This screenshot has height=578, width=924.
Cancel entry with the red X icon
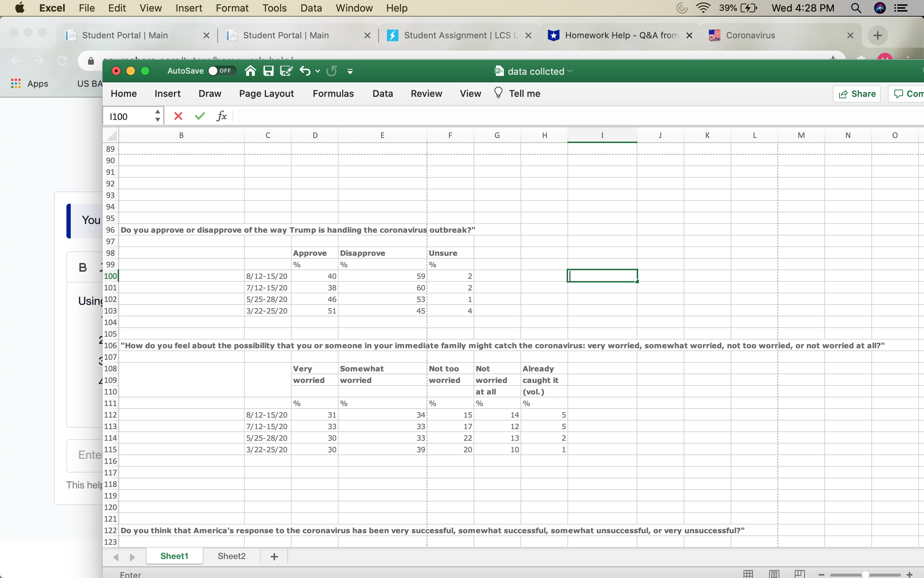(178, 116)
